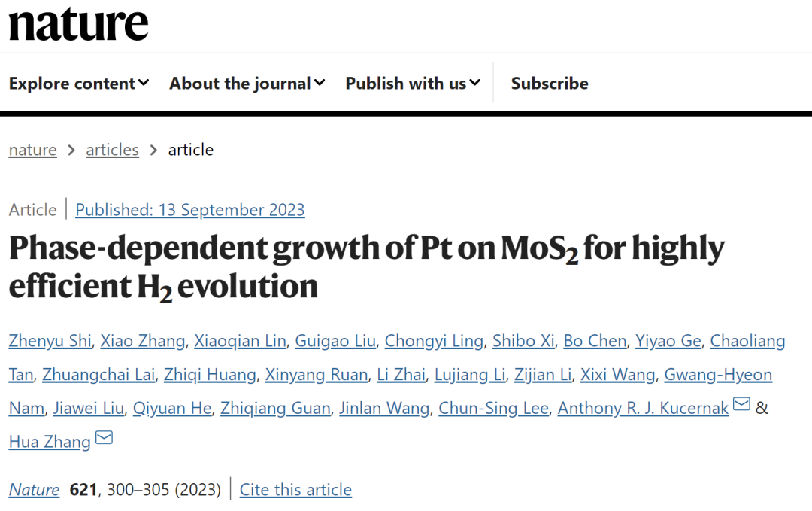Open Nature journal link in citation

(34, 490)
